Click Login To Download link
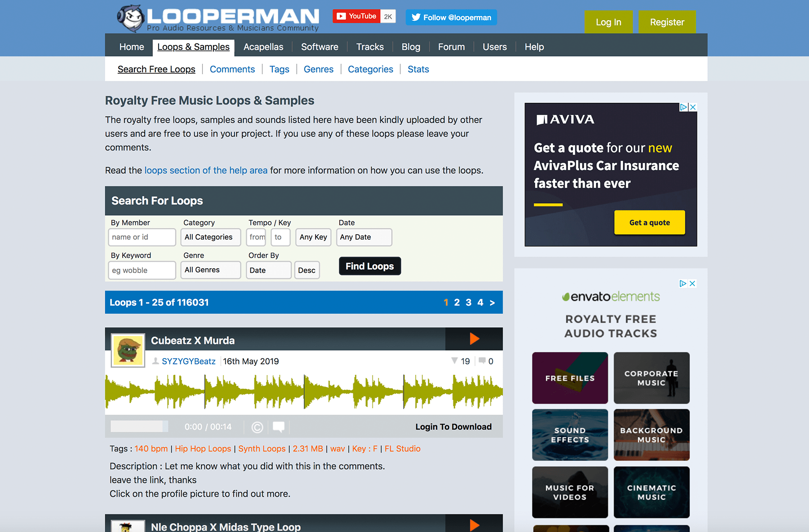 453,427
